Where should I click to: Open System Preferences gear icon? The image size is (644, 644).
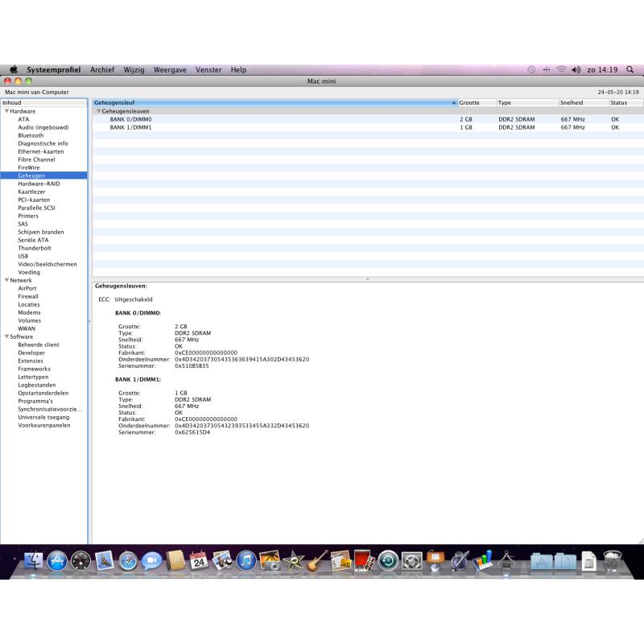[x=411, y=561]
